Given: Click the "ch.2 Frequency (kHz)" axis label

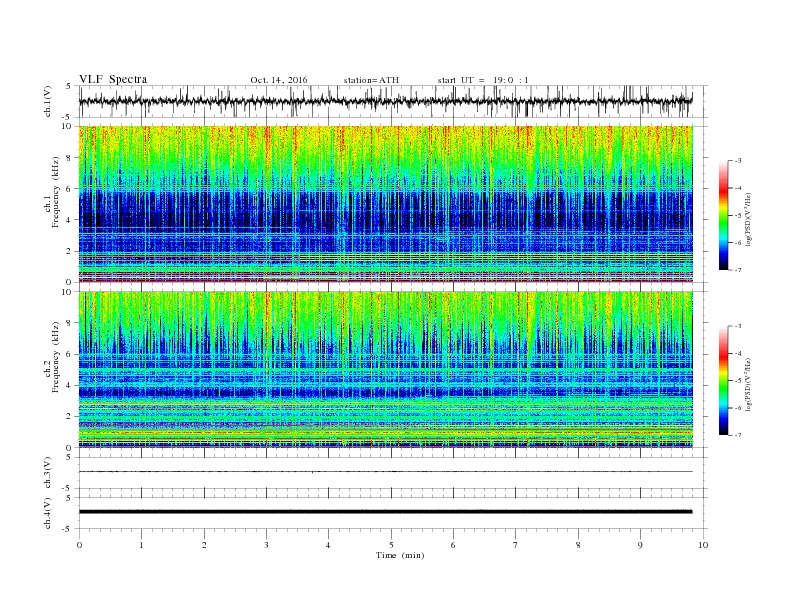Looking at the screenshot, I should [x=52, y=370].
